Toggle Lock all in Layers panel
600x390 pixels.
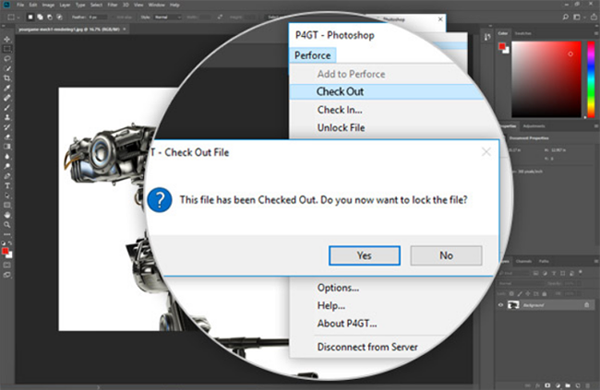[544, 294]
